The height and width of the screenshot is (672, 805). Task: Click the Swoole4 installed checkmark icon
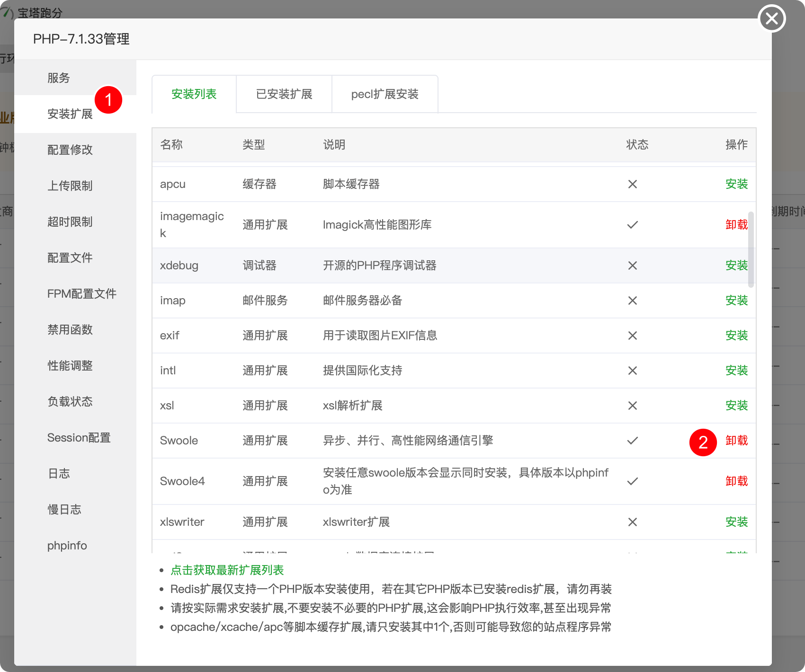tap(632, 481)
